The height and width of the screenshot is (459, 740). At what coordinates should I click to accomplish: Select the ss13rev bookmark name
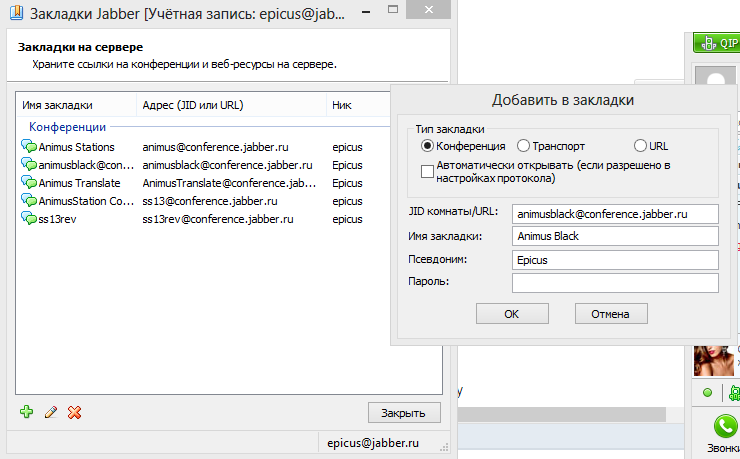(x=57, y=219)
